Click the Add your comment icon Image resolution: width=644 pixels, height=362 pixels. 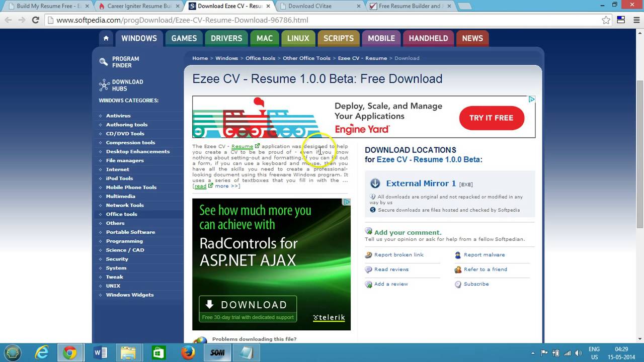[369, 231]
